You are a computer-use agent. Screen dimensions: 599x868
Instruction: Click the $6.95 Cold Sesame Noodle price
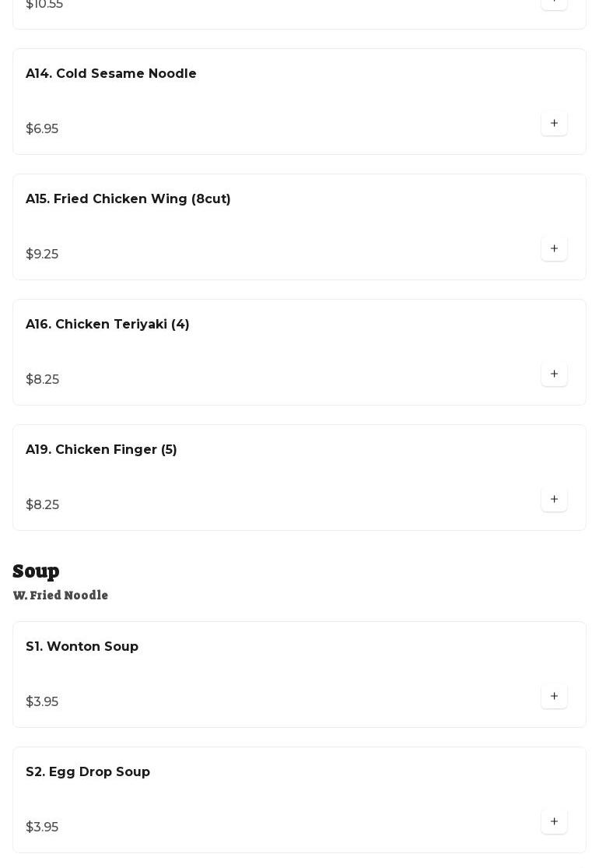(42, 129)
